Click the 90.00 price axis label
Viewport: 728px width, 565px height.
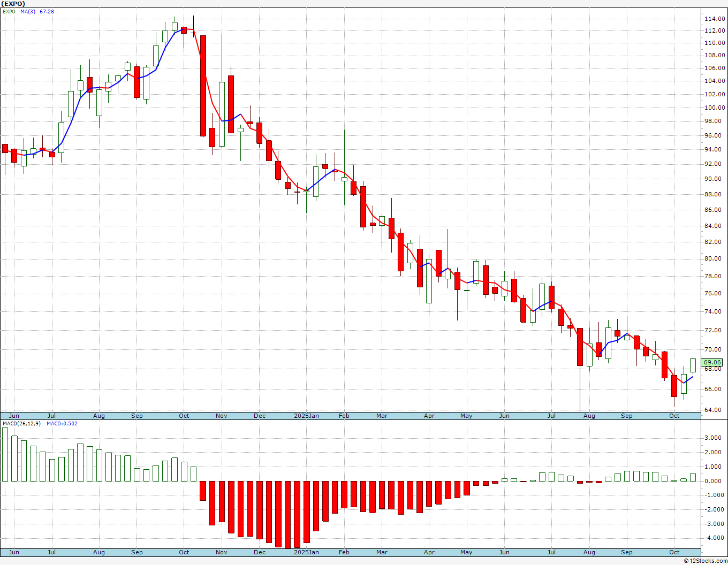click(x=715, y=179)
